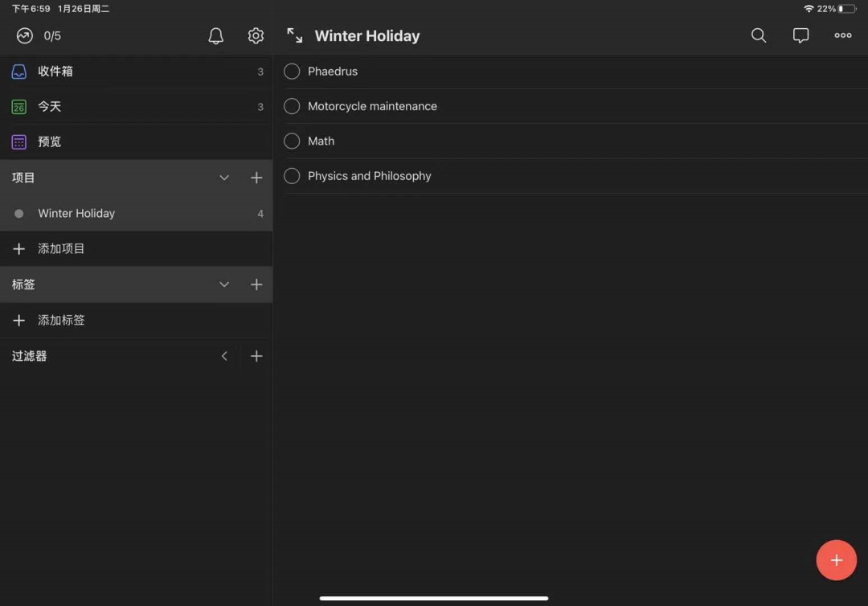Complete the Math task checkbox
This screenshot has width=868, height=606.
click(x=292, y=141)
